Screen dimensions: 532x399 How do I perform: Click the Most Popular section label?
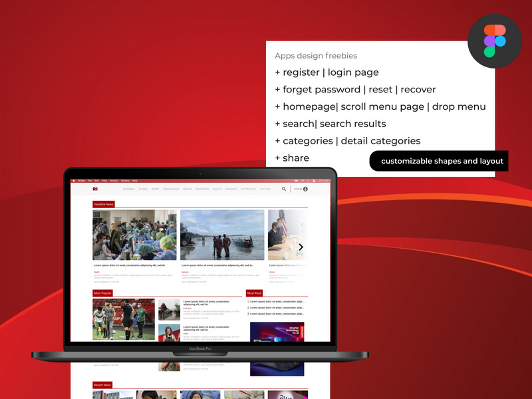click(102, 293)
